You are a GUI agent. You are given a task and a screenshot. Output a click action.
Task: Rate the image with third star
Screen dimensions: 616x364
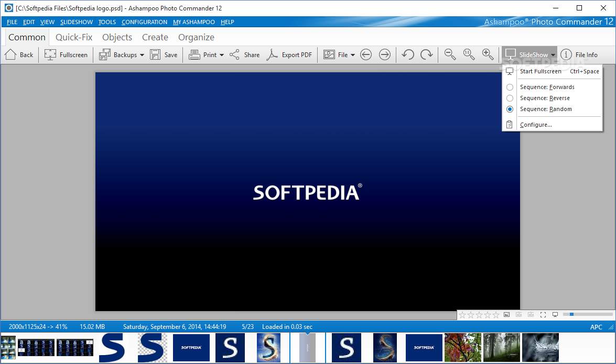[x=479, y=315]
